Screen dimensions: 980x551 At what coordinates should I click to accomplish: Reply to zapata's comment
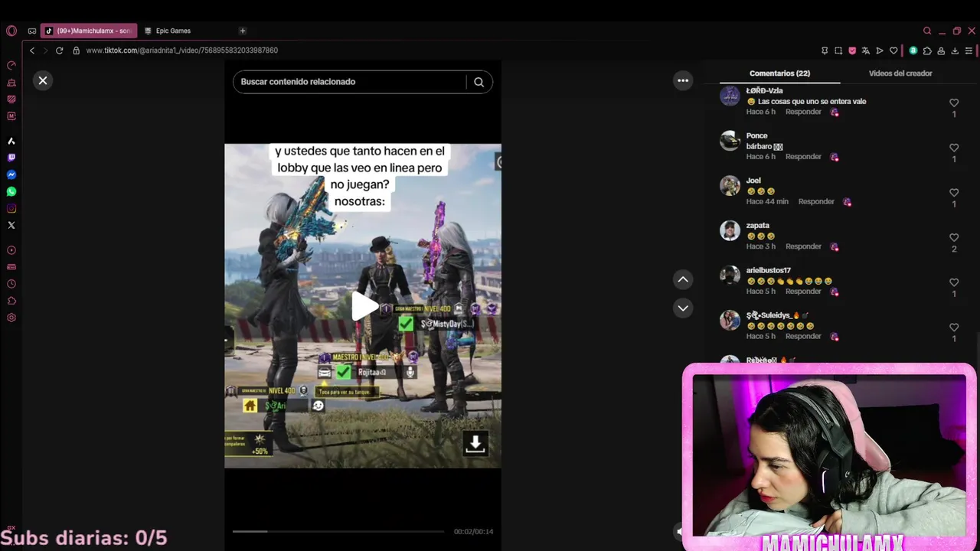coord(803,246)
